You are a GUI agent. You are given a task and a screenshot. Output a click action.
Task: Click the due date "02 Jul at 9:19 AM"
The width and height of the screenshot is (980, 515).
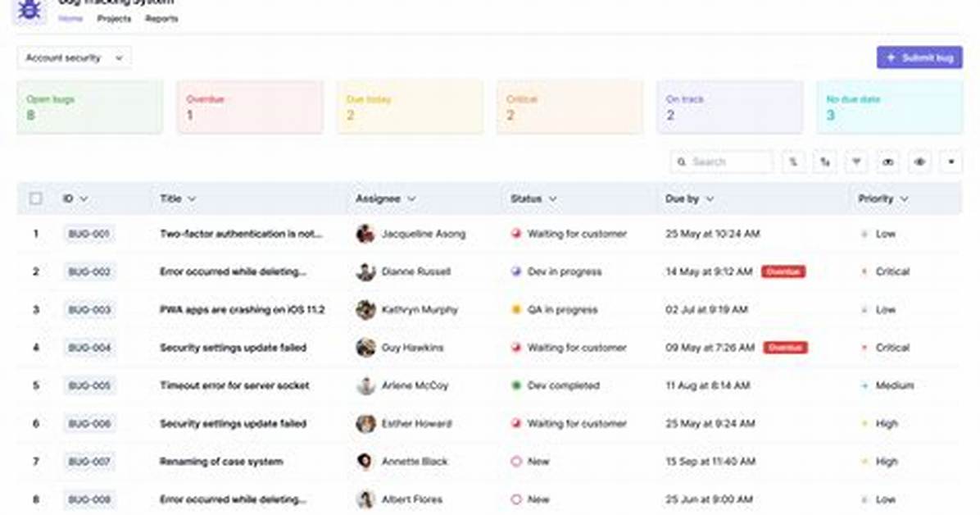[x=707, y=310]
